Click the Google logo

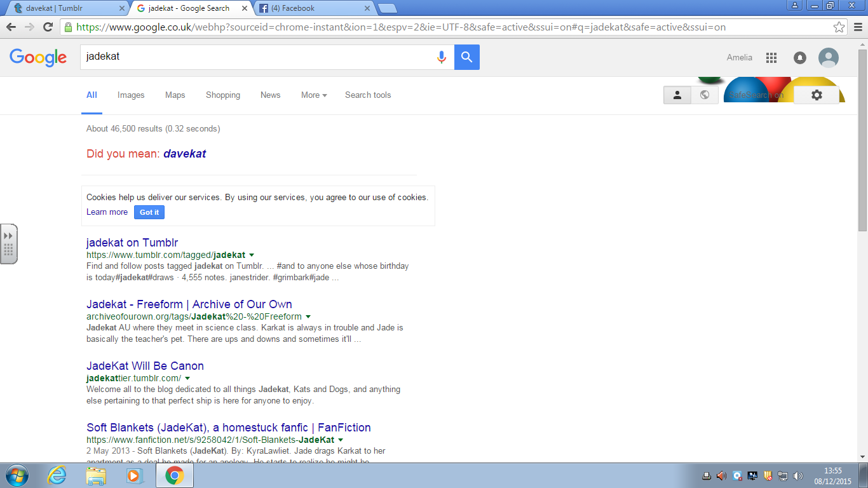click(x=38, y=57)
